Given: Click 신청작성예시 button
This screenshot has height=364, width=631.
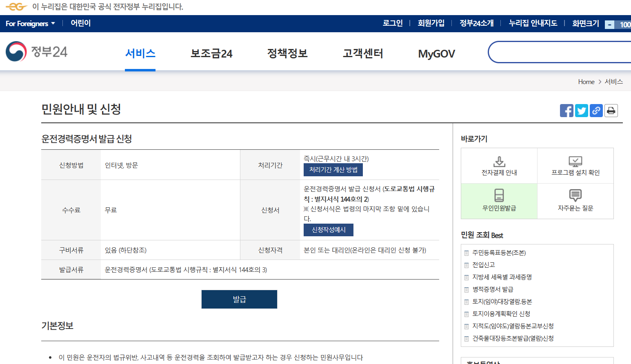Looking at the screenshot, I should pyautogui.click(x=329, y=230).
